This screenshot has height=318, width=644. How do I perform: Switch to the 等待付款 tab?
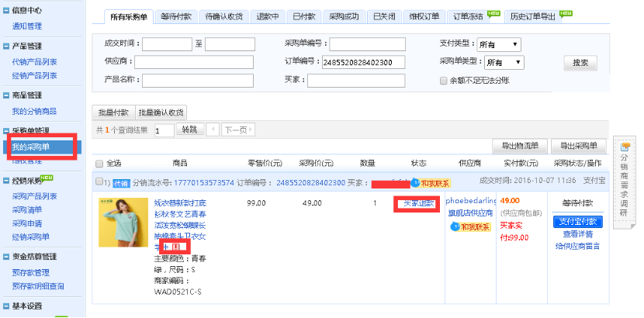(x=178, y=16)
